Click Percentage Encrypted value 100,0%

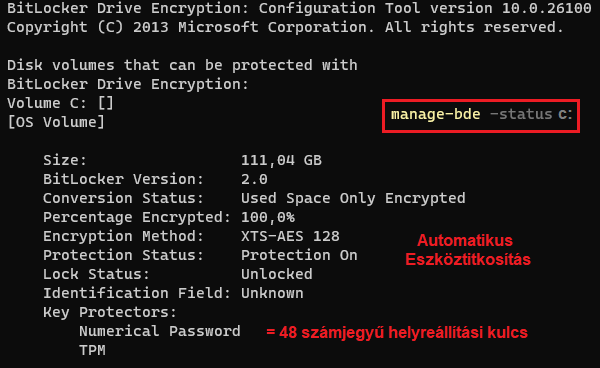tap(268, 217)
